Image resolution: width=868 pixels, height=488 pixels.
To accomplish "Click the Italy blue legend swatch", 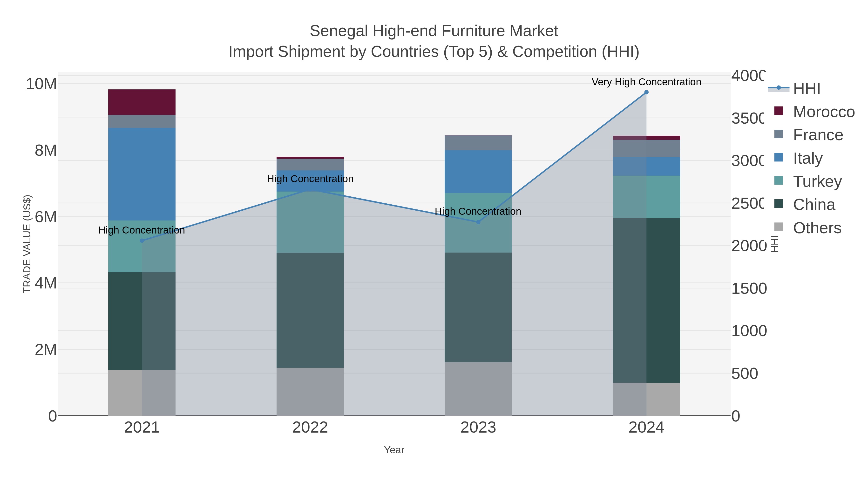I will coord(779,157).
